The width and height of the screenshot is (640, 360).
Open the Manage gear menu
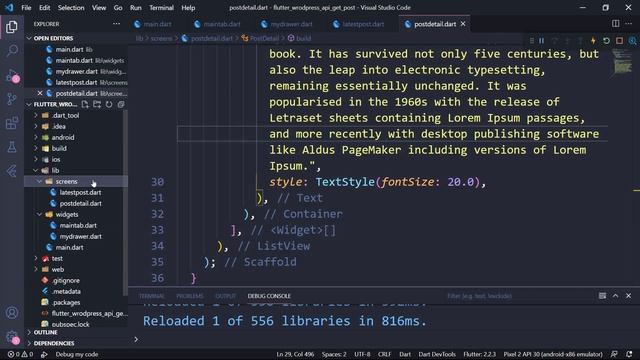[12, 337]
